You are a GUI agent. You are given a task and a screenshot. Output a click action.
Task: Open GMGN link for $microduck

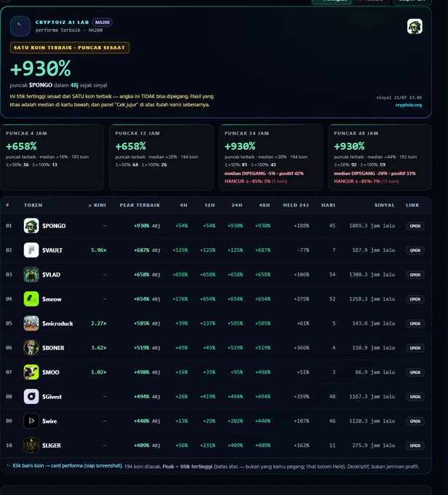pos(414,324)
